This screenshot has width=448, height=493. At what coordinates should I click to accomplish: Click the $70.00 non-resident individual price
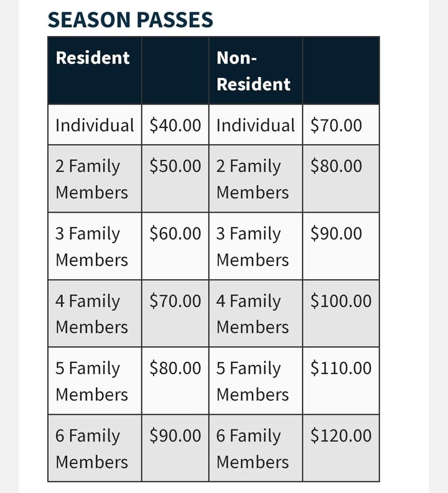(336, 125)
